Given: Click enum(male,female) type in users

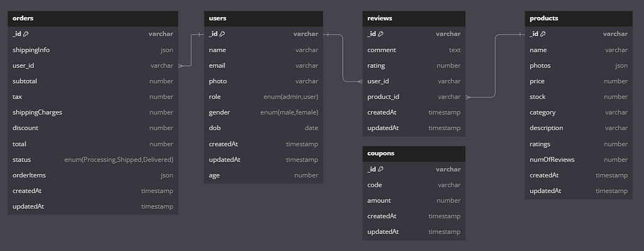Looking at the screenshot, I should coord(289,113).
